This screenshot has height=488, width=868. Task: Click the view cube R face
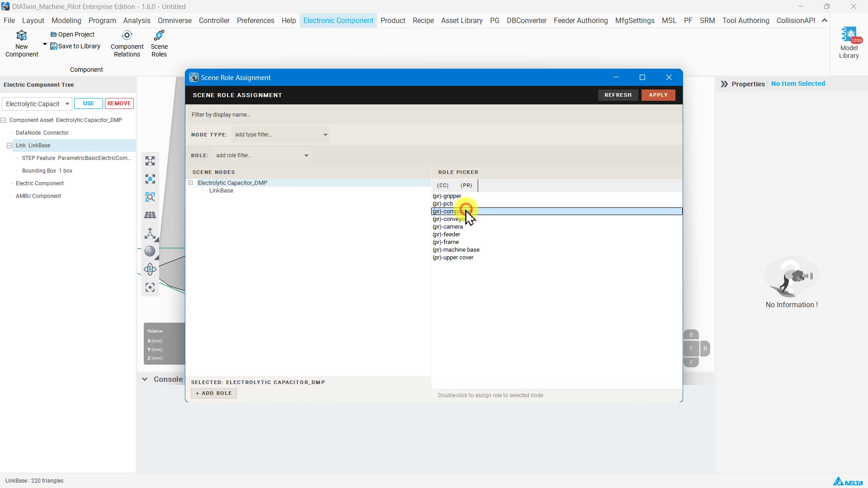(705, 349)
